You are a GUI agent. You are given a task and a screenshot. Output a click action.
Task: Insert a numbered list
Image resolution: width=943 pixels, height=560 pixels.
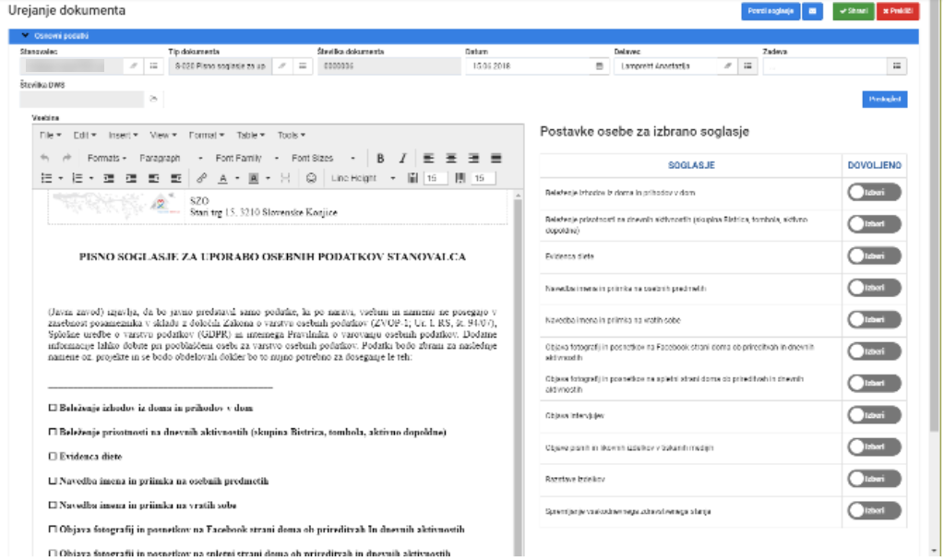tap(77, 178)
